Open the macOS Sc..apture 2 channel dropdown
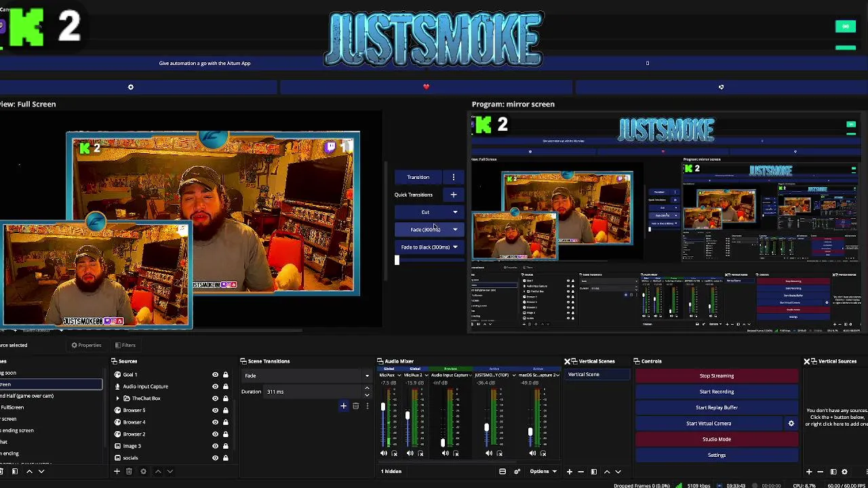 point(559,375)
